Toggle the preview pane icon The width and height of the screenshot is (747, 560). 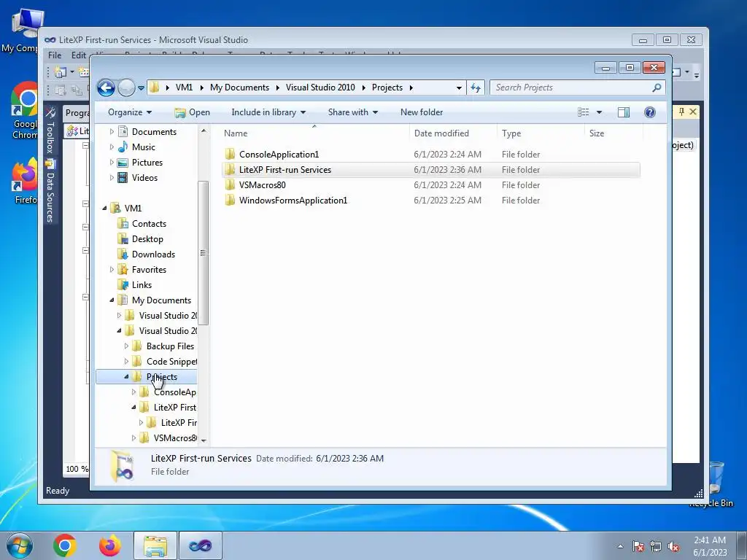(x=624, y=112)
